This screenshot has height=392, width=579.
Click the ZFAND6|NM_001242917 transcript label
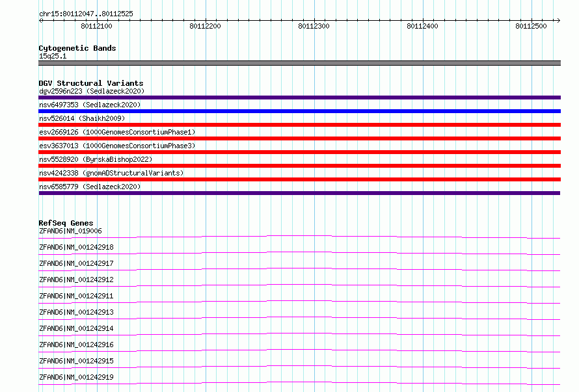[76, 263]
